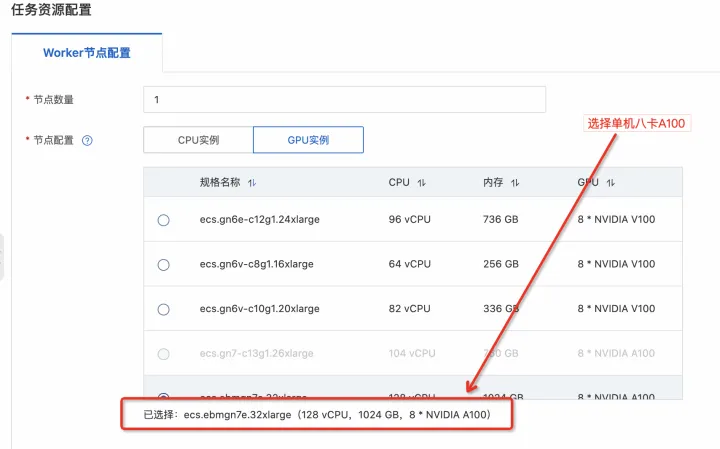Click the 96 vCPU cell in first row

[412, 220]
